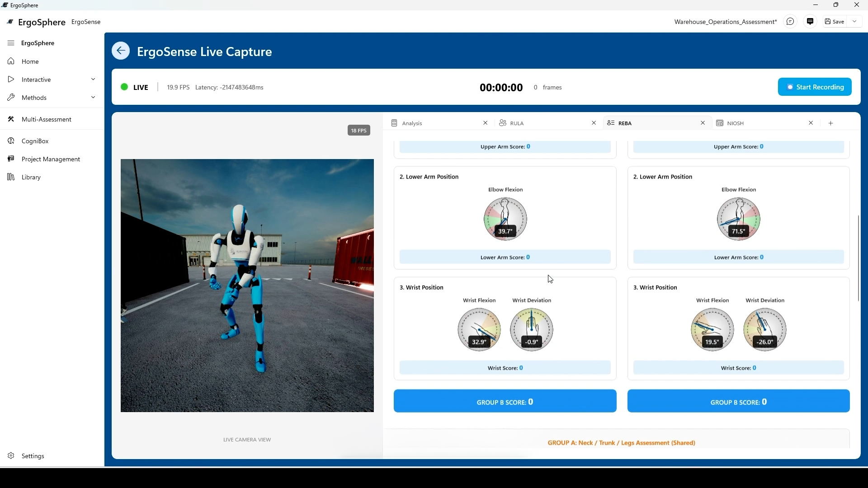
Task: Click the left Elbow Flexion gauge
Action: (x=505, y=219)
